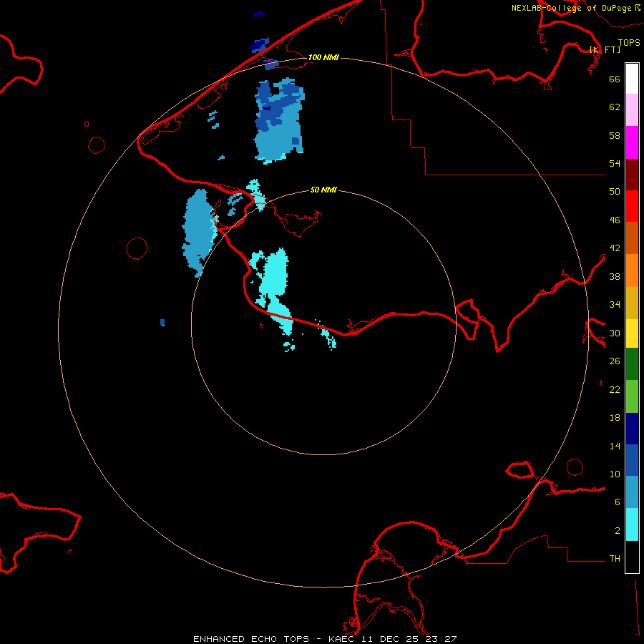
Task: Select the light pink legend swatch
Action: click(x=632, y=110)
